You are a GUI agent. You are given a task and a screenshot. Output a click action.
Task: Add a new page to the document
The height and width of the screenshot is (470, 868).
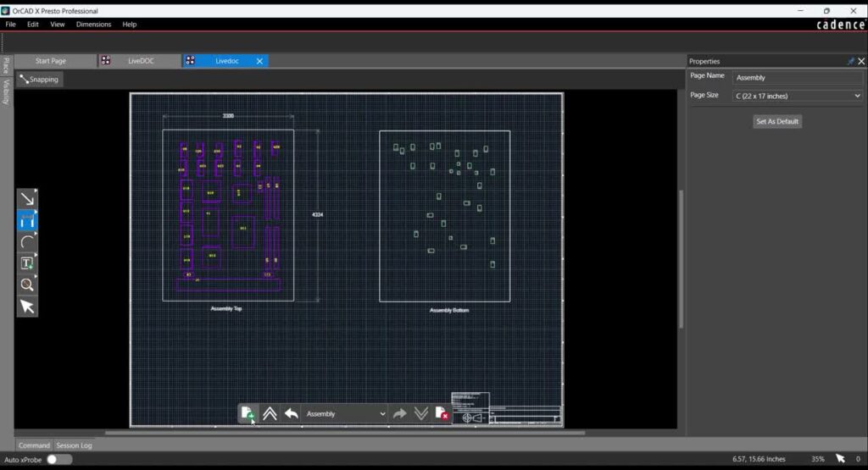coord(248,413)
